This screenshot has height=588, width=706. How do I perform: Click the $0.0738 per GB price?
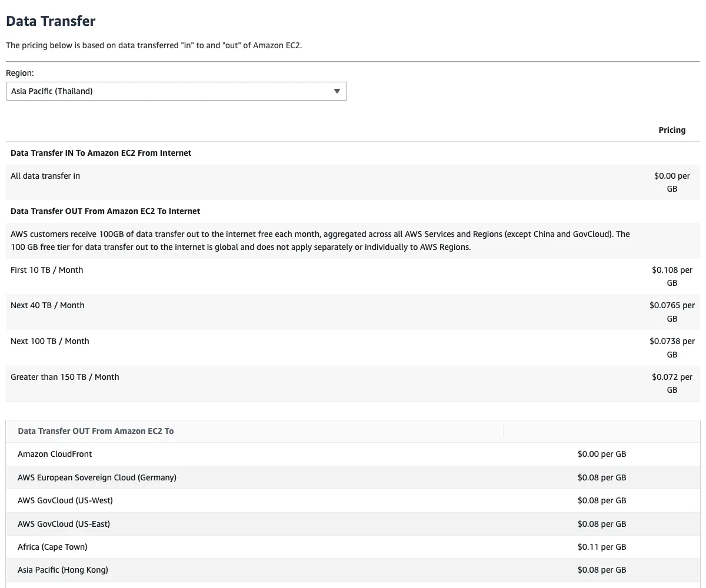[x=672, y=348]
